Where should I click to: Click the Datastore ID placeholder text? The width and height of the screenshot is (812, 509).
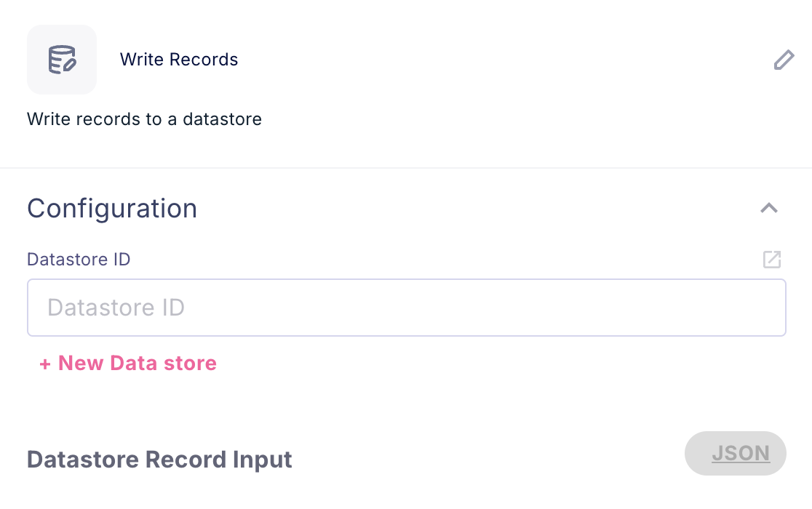116,308
